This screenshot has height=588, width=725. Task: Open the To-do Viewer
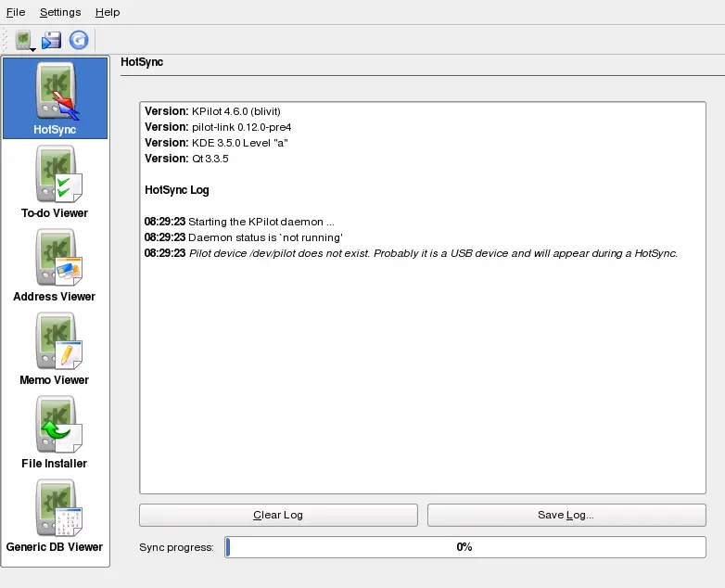coord(55,182)
